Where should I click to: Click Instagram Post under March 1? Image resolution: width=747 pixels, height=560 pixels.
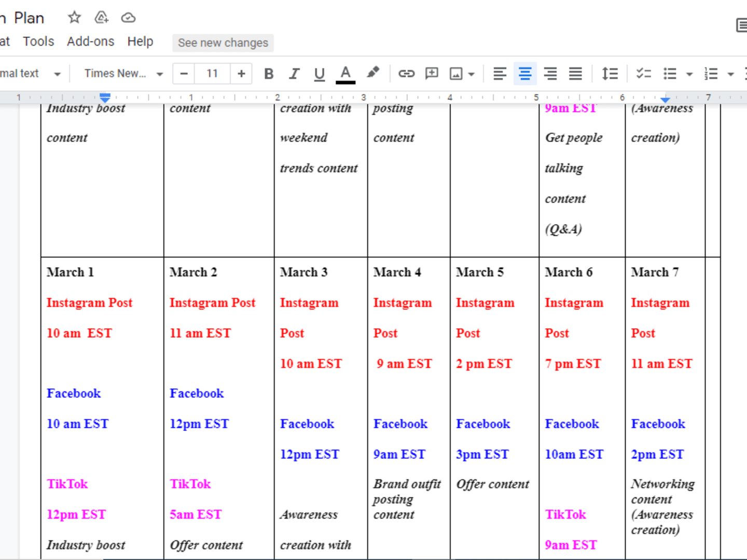[89, 303]
